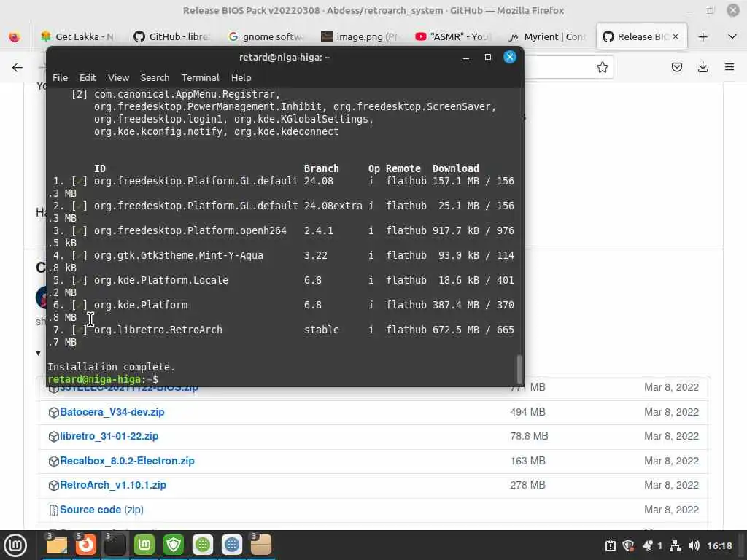
Task: Download the Source code (zip)
Action: click(101, 510)
